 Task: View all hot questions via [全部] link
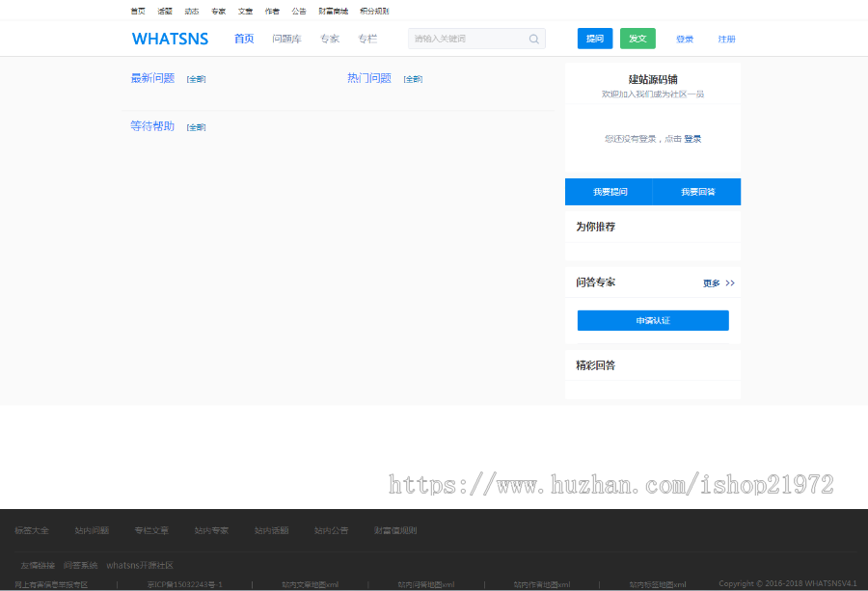[x=413, y=79]
